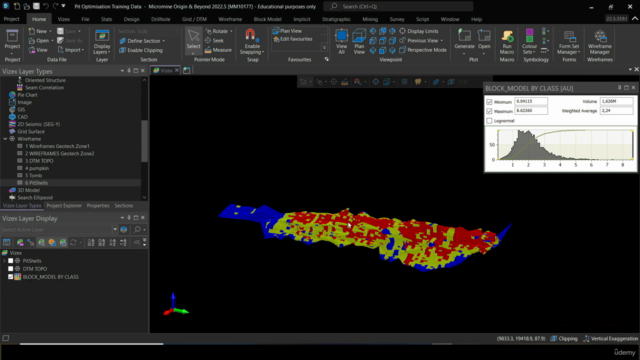Uncheck BLOCK_MODEL BY CLASS layer checkbox
The image size is (640, 360).
click(11, 277)
